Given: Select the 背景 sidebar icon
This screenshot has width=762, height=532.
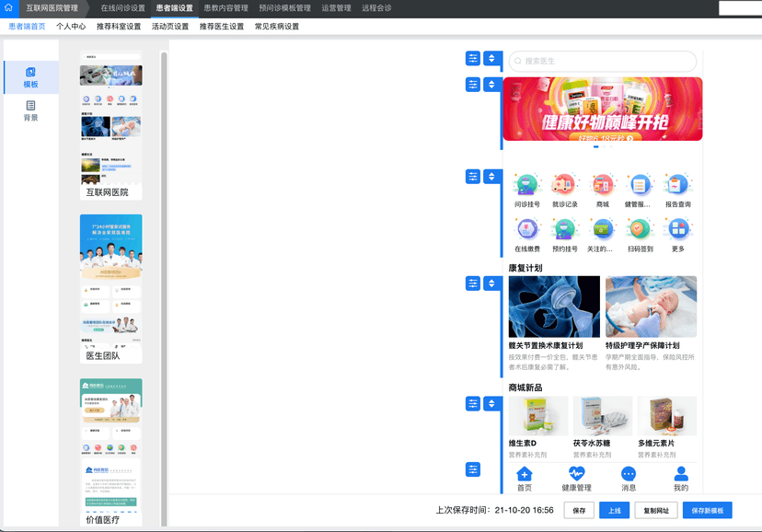Looking at the screenshot, I should [30, 110].
